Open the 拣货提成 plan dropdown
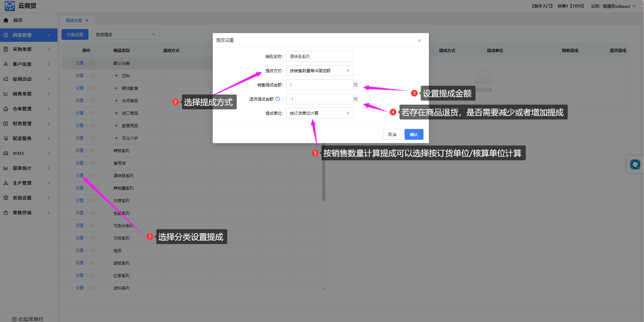The width and height of the screenshot is (644, 322). (125, 34)
